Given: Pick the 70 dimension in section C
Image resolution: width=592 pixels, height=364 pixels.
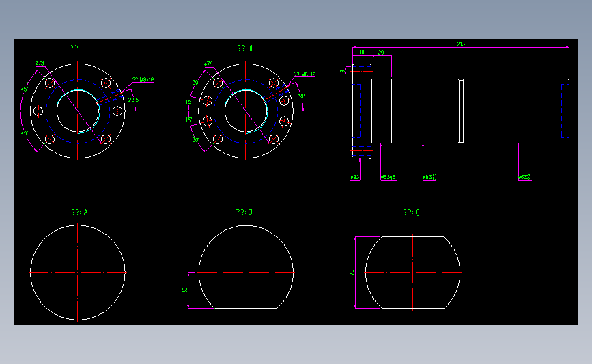Looking at the screenshot, I should coord(352,272).
